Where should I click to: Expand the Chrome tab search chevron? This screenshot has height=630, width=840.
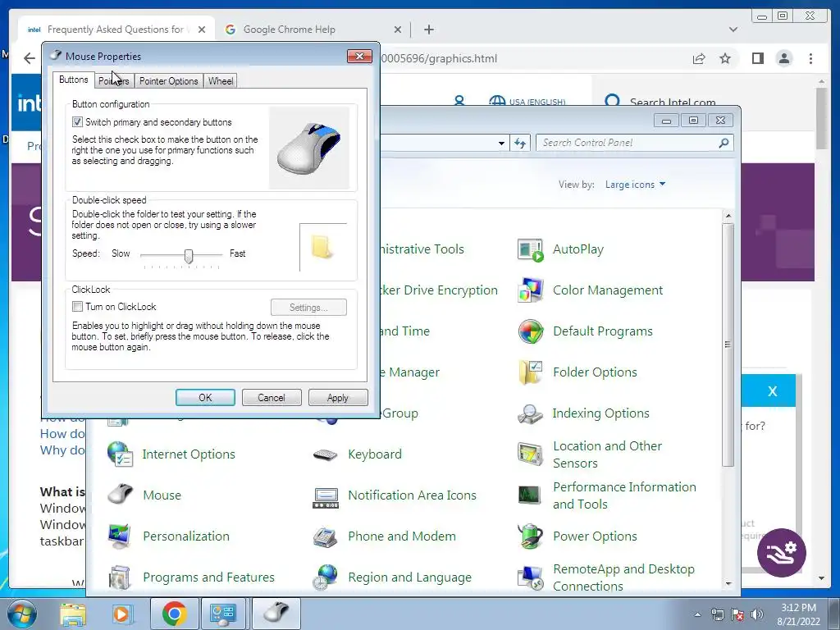point(733,30)
